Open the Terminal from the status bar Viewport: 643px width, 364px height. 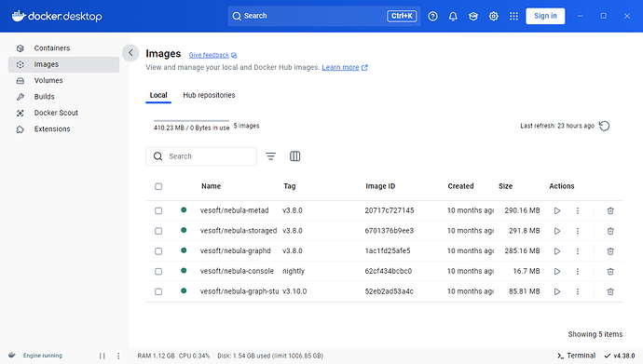click(x=576, y=356)
